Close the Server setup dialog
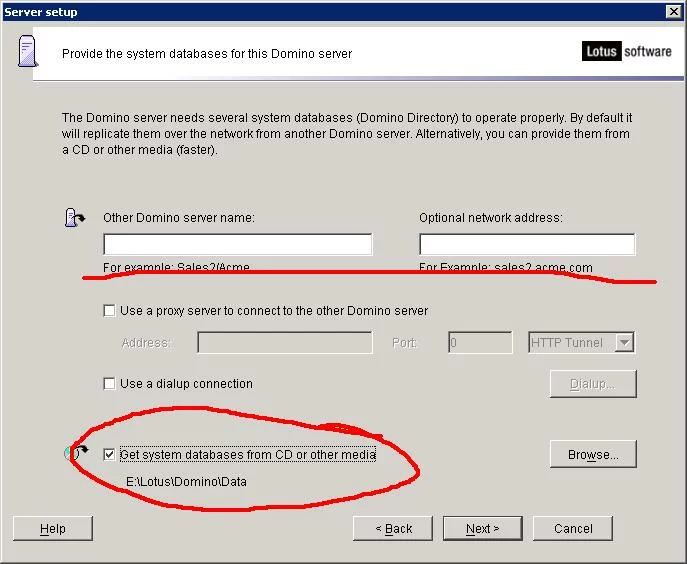 [x=673, y=11]
